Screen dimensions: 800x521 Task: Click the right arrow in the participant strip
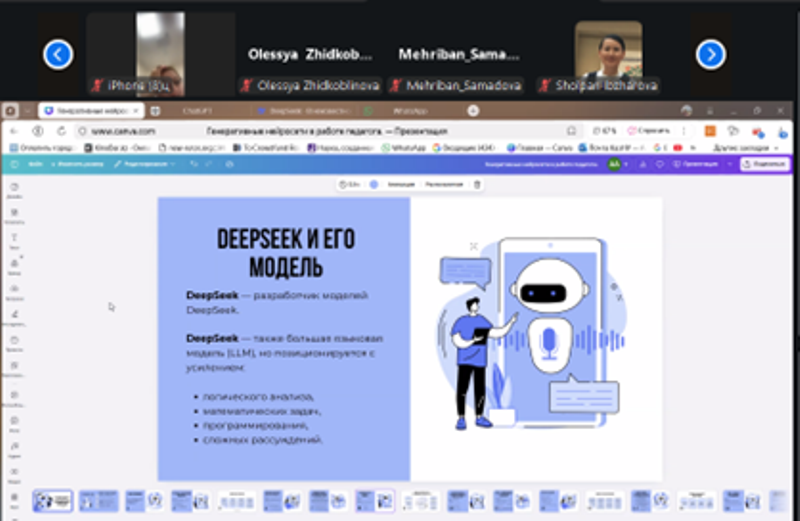[x=710, y=54]
